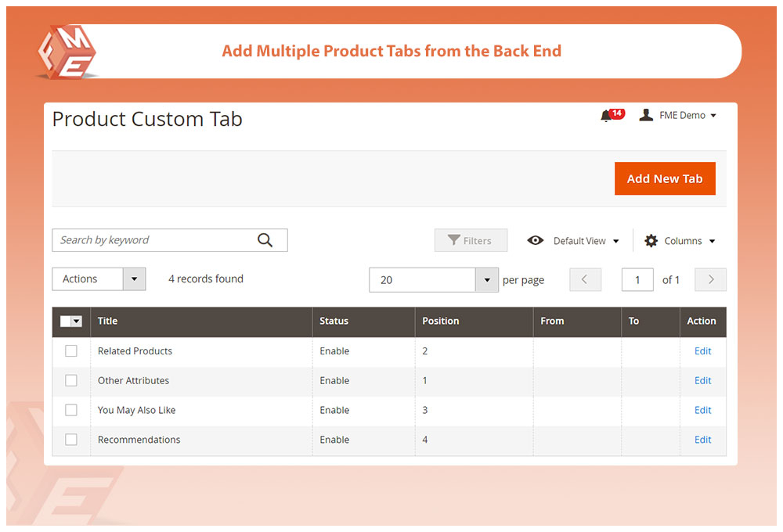Sort by the Position column header
The image size is (783, 532).
[441, 321]
